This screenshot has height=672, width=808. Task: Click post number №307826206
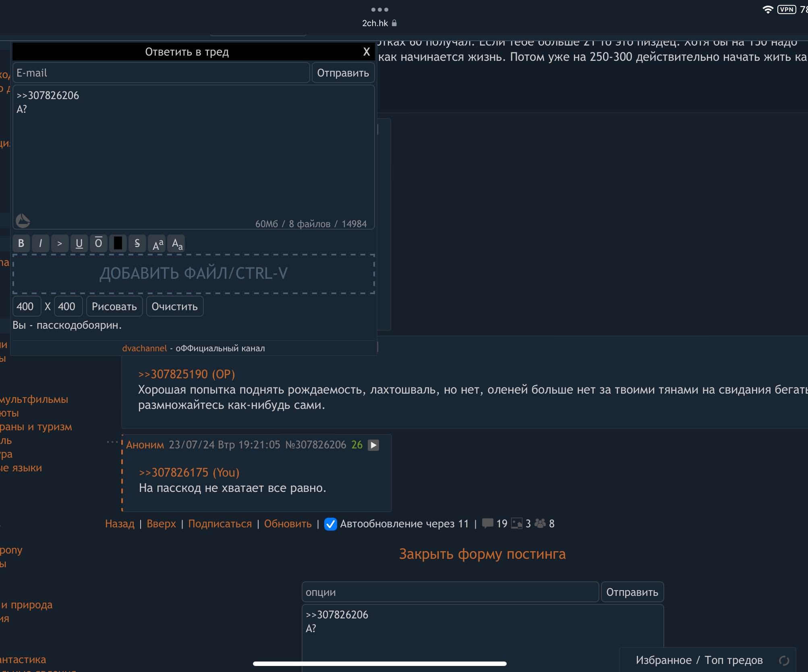pos(316,445)
